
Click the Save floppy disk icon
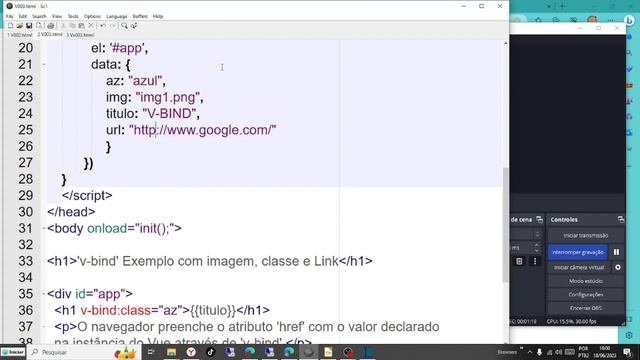pyautogui.click(x=29, y=26)
